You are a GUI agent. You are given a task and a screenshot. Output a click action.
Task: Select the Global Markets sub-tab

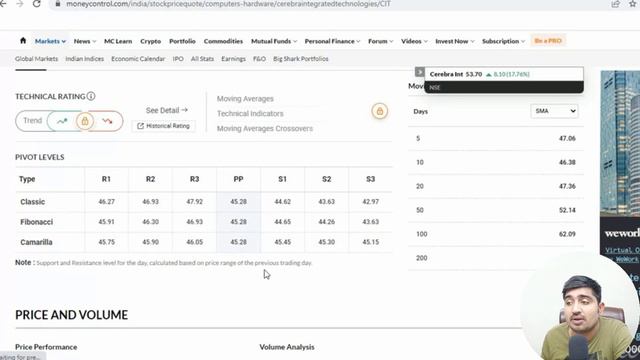36,59
